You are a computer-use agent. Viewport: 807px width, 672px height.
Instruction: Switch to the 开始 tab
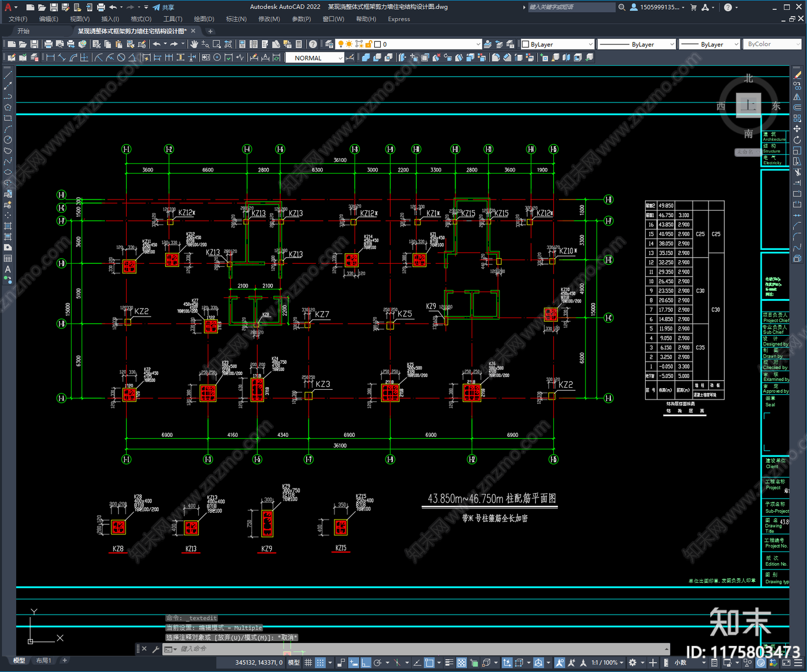23,31
